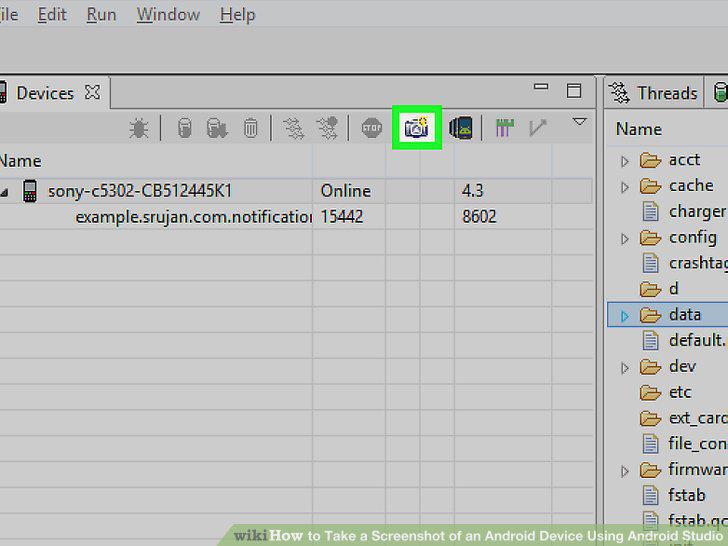The height and width of the screenshot is (546, 728).
Task: Click the OpenGL trace arrow icon
Action: coord(538,128)
